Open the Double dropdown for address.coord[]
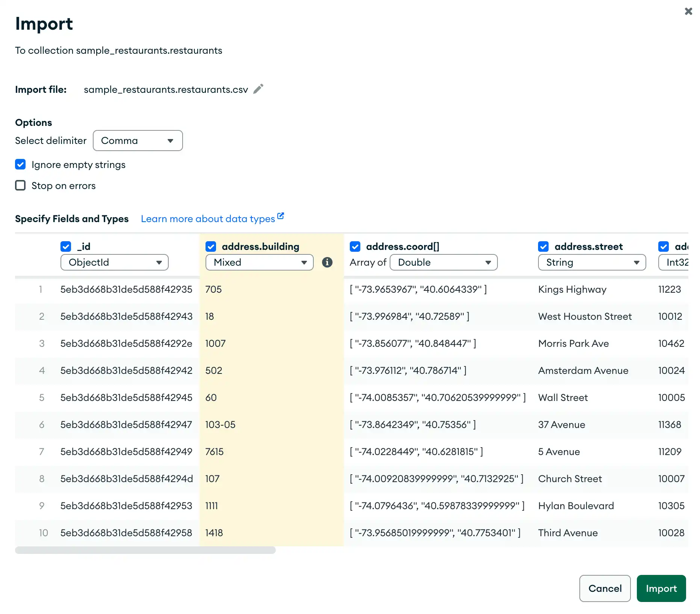 point(443,262)
